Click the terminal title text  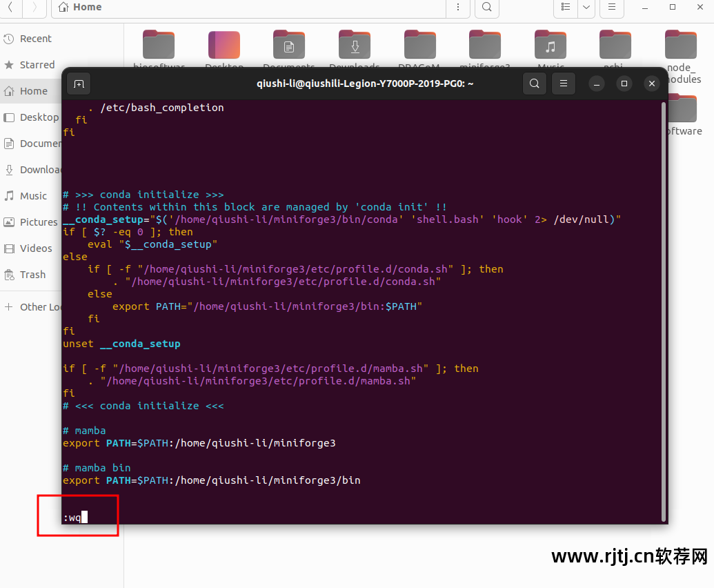click(x=365, y=84)
